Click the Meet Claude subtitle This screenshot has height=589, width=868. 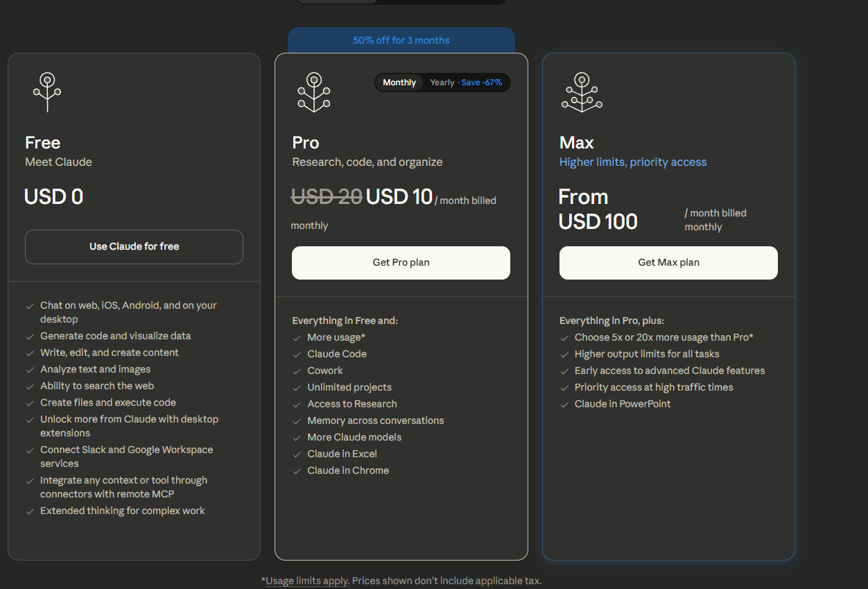(58, 162)
